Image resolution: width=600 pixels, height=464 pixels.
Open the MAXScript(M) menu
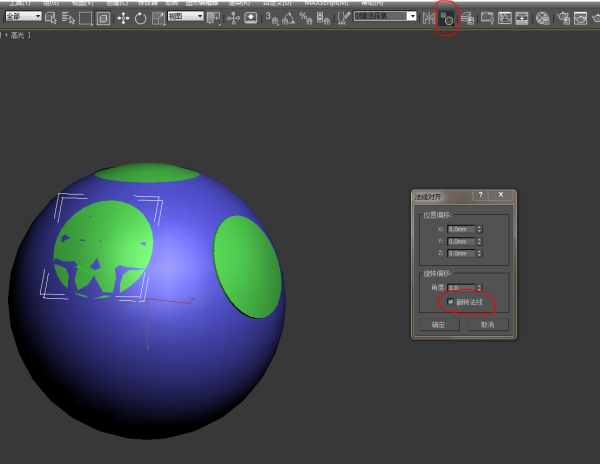(326, 3)
